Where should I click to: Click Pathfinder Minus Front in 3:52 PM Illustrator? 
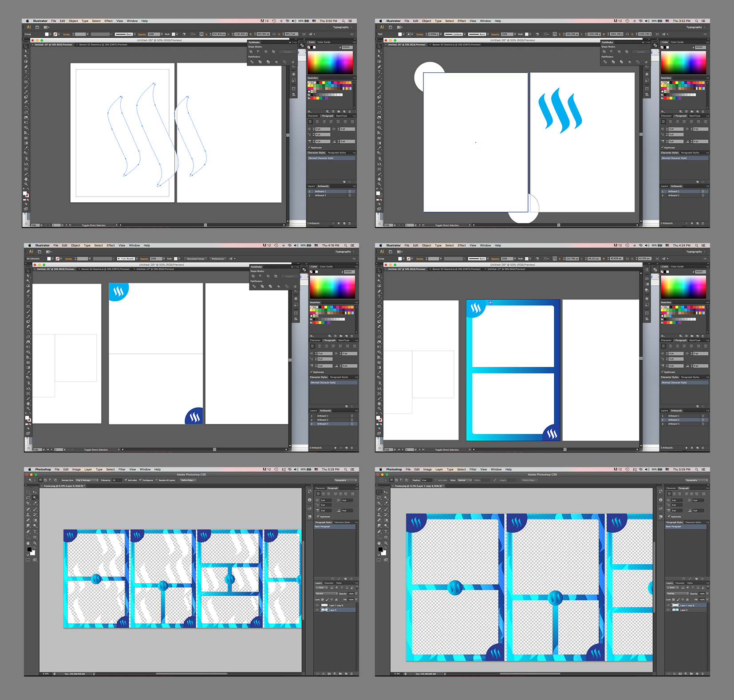[x=612, y=51]
